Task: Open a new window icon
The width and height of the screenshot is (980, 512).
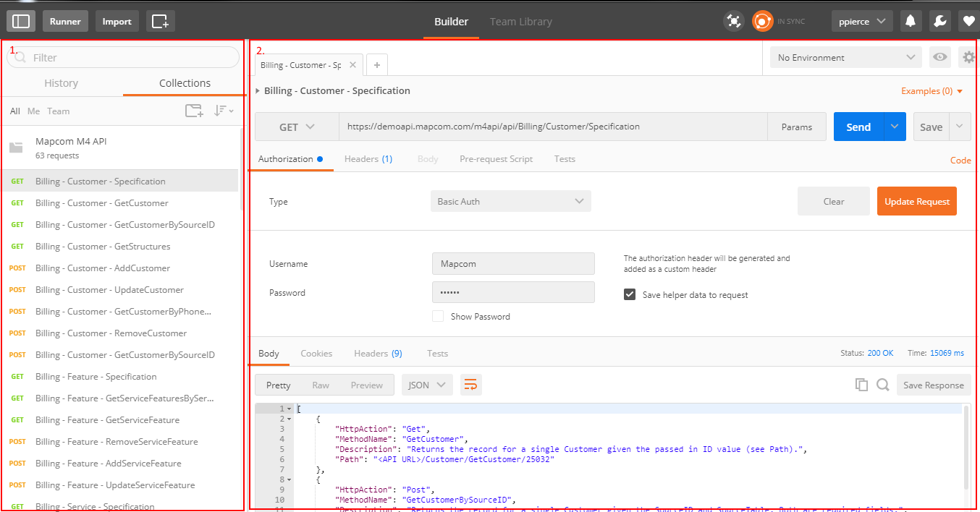Action: (160, 21)
